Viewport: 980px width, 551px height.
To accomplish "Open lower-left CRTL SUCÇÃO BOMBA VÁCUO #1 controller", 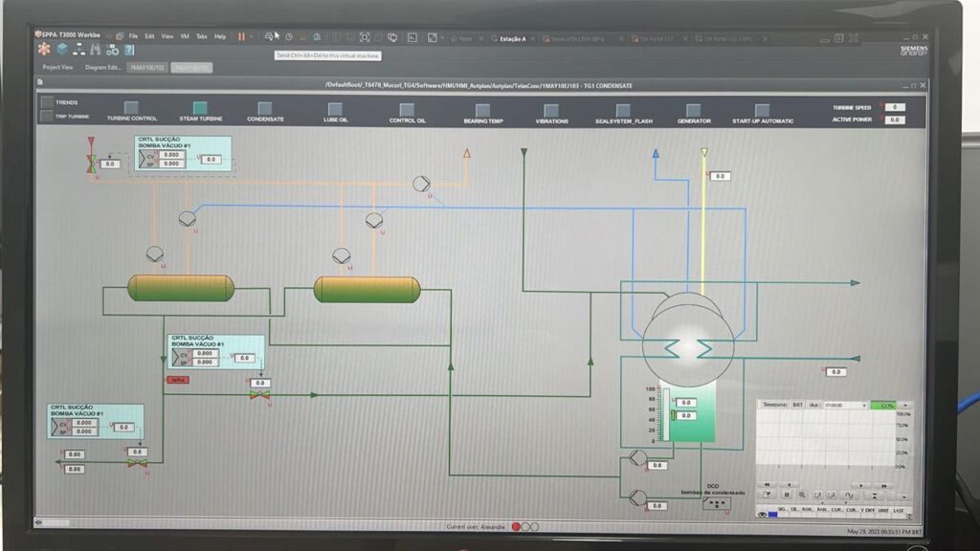I will [95, 422].
